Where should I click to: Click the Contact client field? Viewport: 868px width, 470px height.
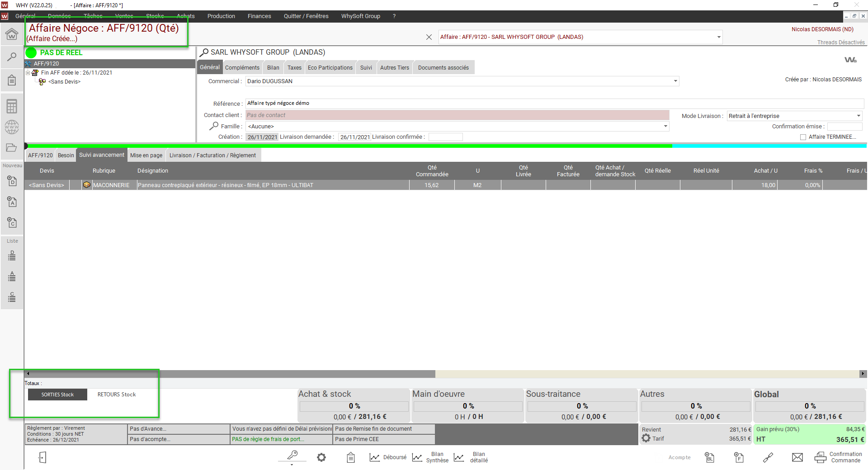click(x=457, y=115)
